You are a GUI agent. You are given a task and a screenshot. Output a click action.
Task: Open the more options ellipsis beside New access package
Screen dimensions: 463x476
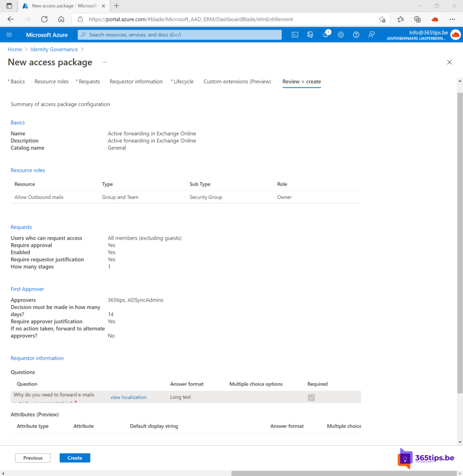105,62
